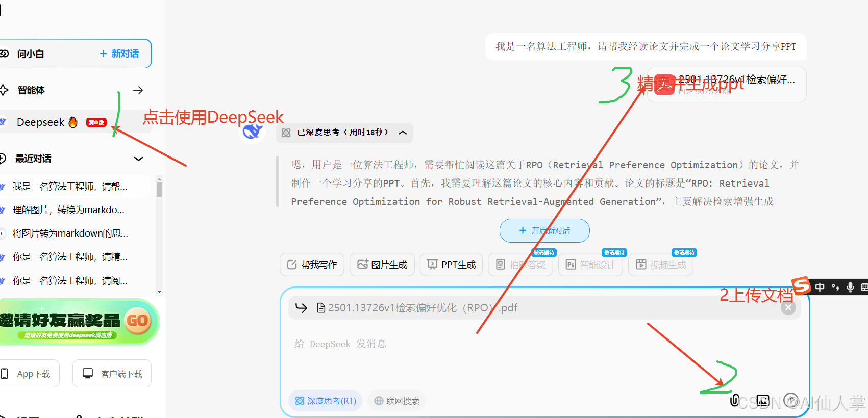Click App下载 button
The width and height of the screenshot is (868, 418).
30,374
